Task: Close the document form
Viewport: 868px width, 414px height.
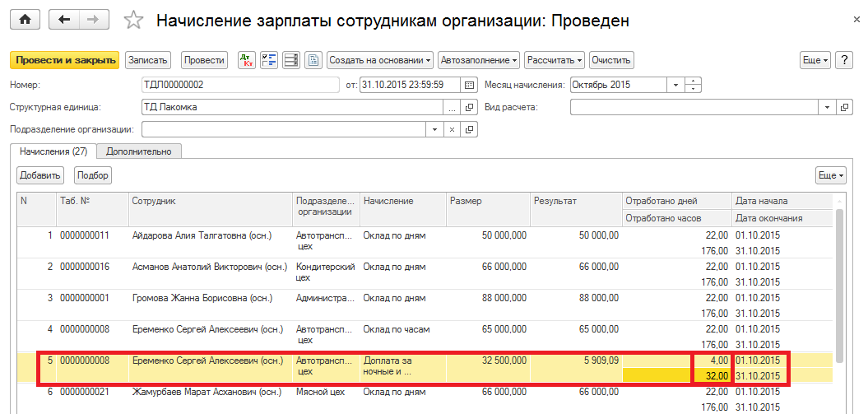Action: click(856, 20)
